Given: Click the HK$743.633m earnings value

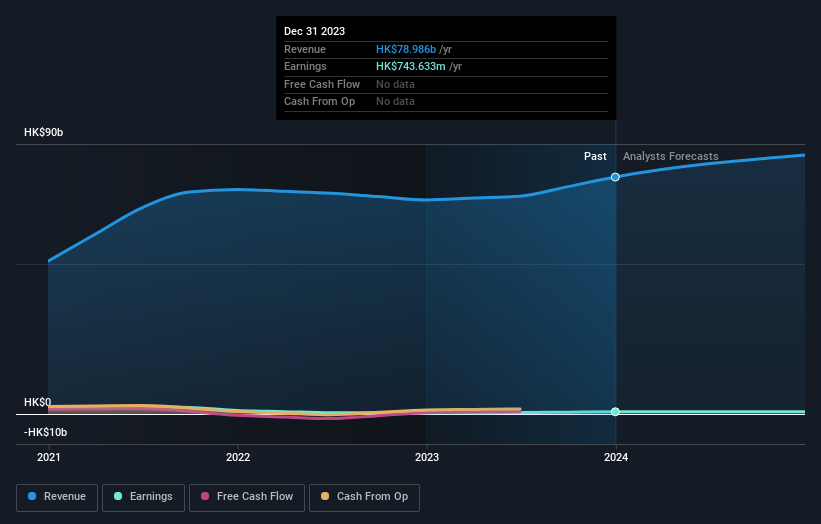Looking at the screenshot, I should click(410, 66).
